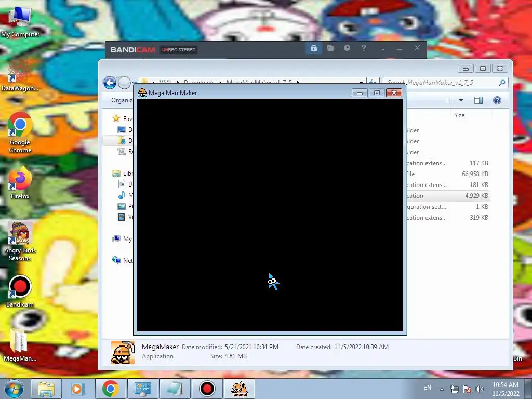Click the EN language indicator
This screenshot has height=399, width=532.
pos(427,388)
